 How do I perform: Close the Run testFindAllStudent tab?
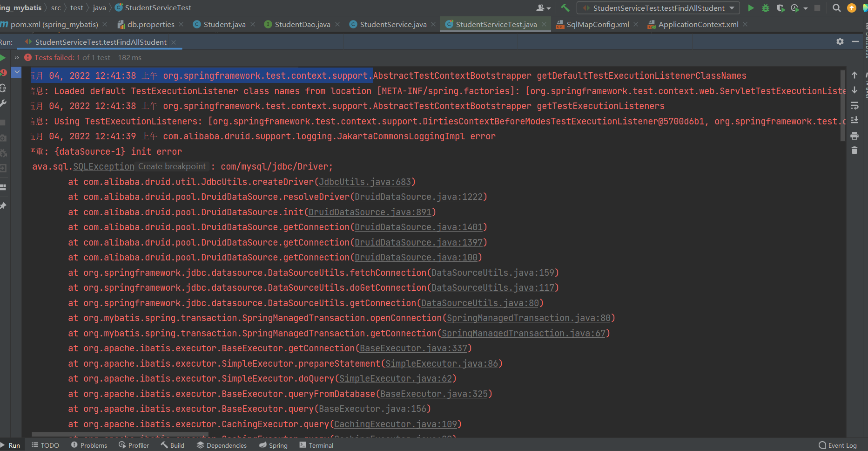tap(174, 42)
